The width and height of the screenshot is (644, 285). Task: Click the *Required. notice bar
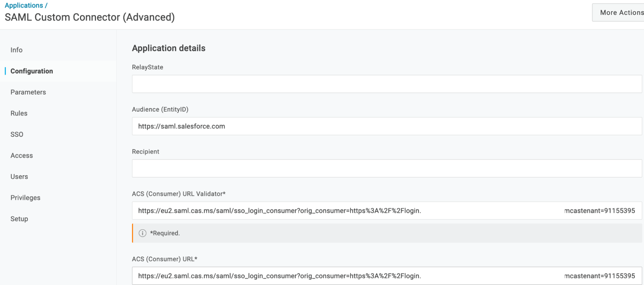pyautogui.click(x=387, y=233)
